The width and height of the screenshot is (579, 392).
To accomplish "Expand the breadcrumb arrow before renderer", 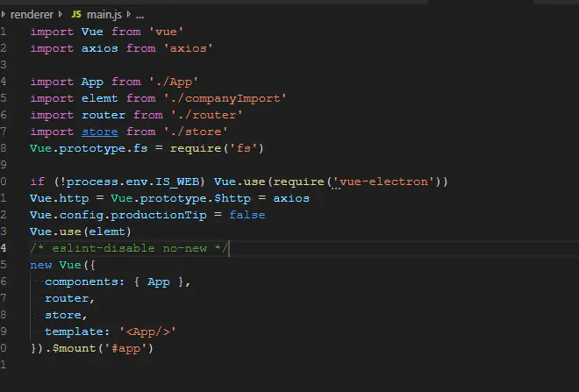I will pos(4,14).
